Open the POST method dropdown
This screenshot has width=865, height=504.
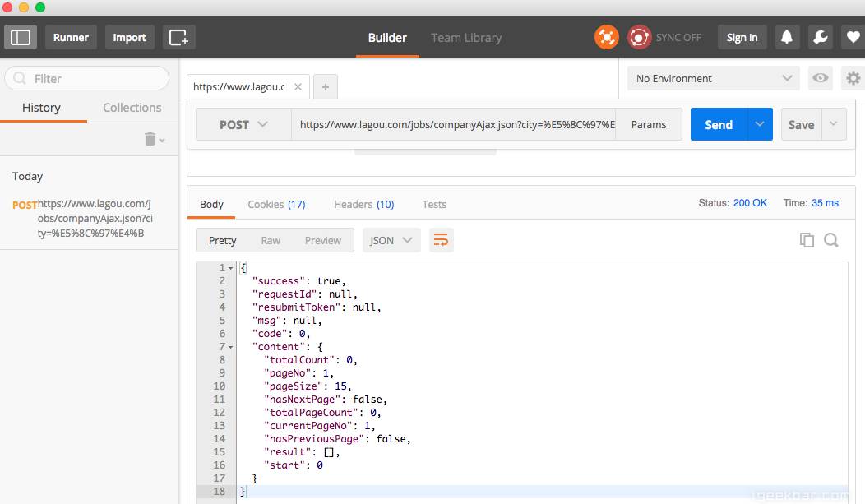[243, 125]
